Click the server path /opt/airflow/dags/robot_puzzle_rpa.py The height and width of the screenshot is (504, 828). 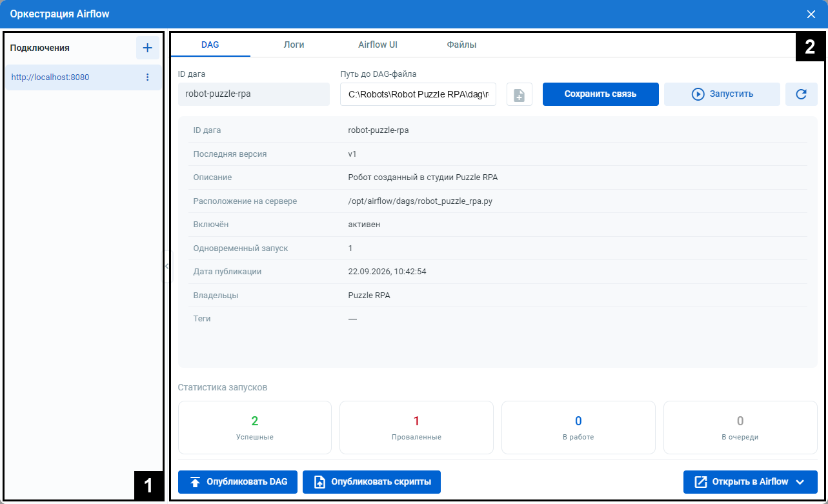coord(420,201)
